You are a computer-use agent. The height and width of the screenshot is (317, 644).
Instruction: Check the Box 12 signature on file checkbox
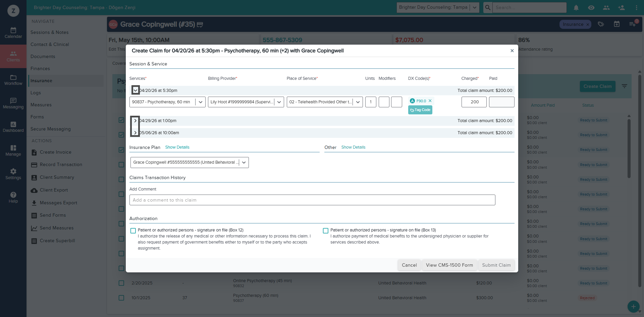coord(133,231)
